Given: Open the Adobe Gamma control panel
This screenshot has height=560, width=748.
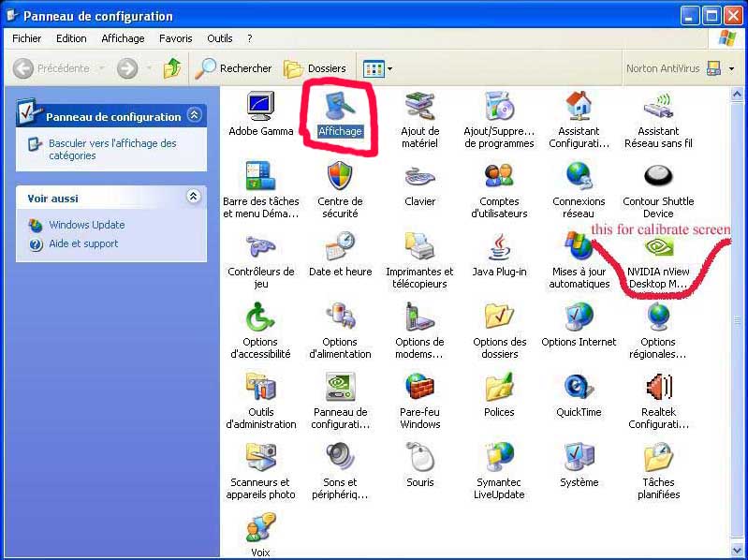Looking at the screenshot, I should tap(260, 114).
